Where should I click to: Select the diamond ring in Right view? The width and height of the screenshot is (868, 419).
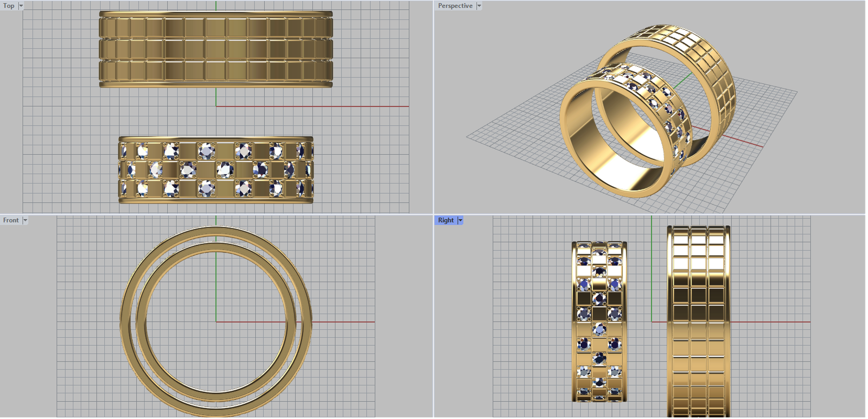pyautogui.click(x=599, y=321)
